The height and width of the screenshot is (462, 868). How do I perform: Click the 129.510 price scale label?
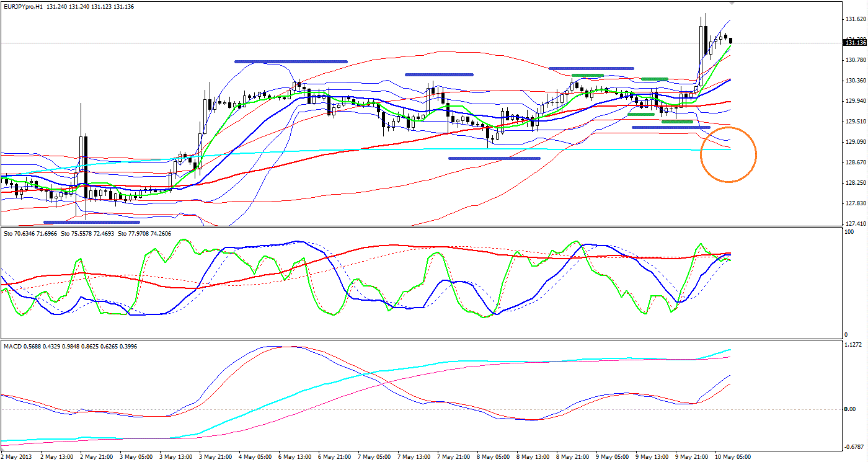854,122
